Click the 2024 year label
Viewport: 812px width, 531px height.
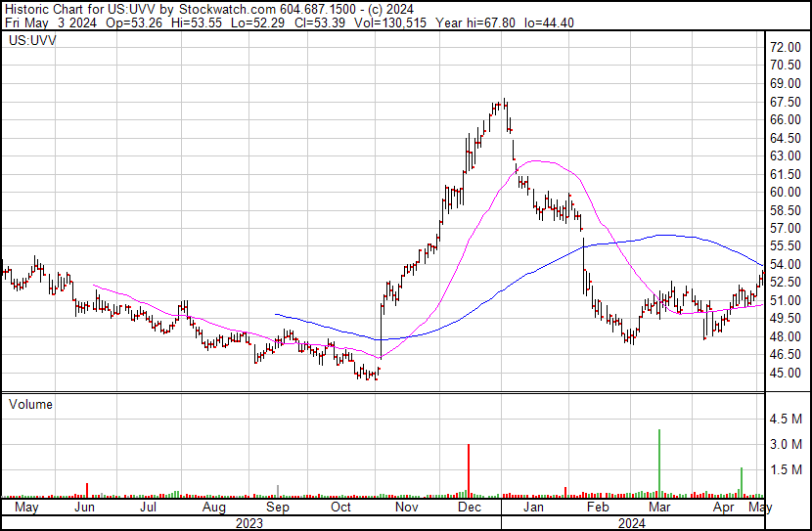click(x=631, y=523)
